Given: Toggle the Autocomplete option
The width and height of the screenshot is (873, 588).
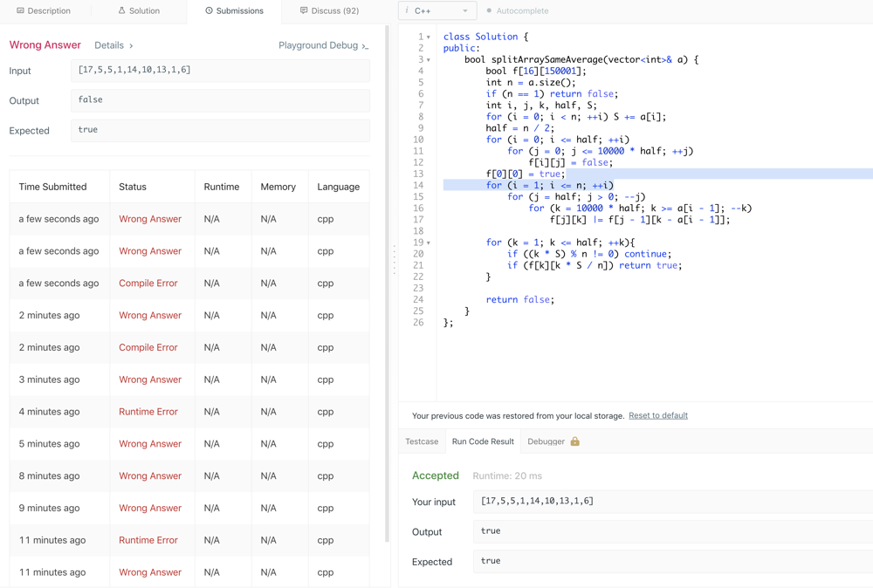Looking at the screenshot, I should 517,11.
